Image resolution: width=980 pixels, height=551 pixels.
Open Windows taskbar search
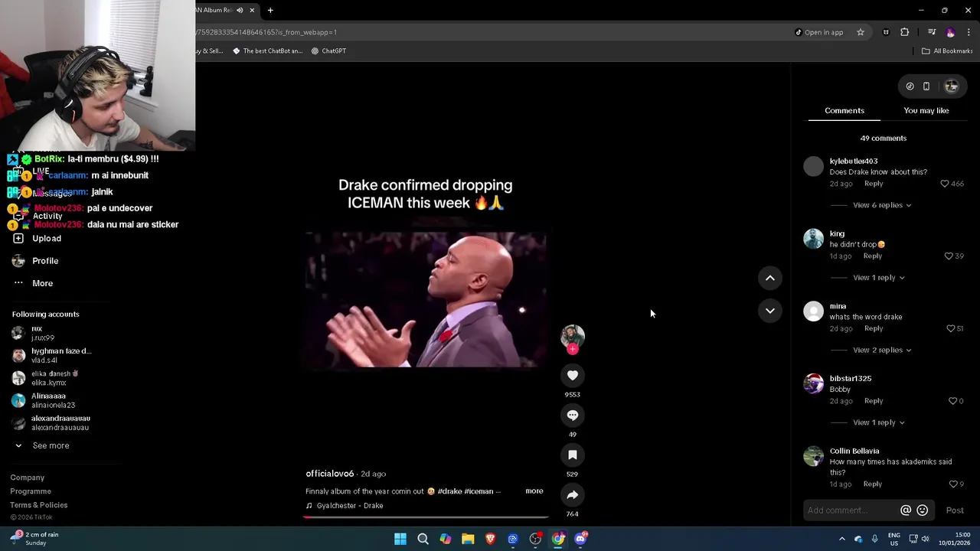423,539
